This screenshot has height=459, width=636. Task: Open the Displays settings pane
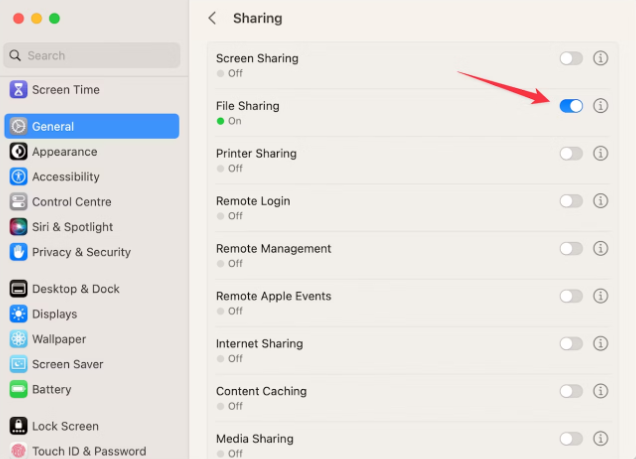click(x=92, y=314)
